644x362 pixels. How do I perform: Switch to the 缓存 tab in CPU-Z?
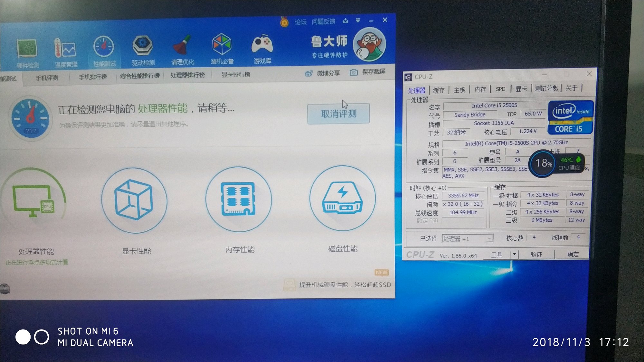(439, 90)
